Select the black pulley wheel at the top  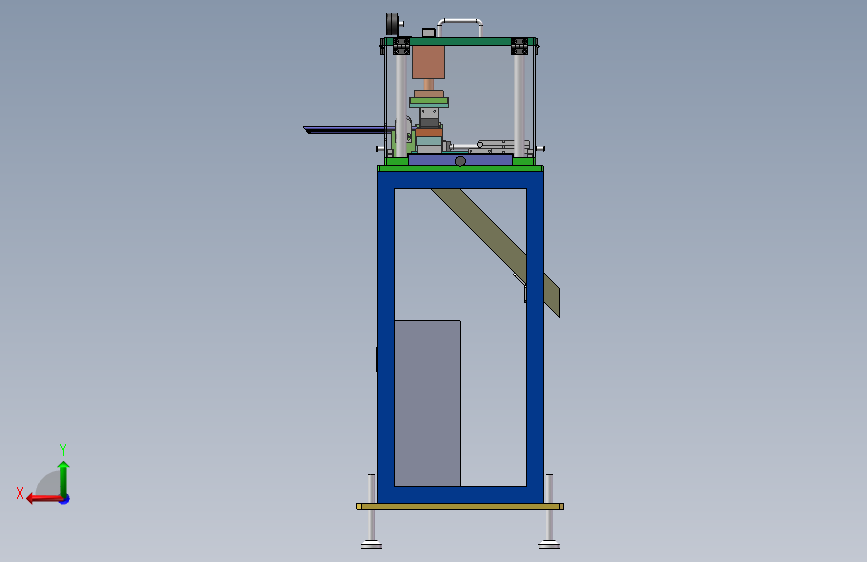click(393, 25)
